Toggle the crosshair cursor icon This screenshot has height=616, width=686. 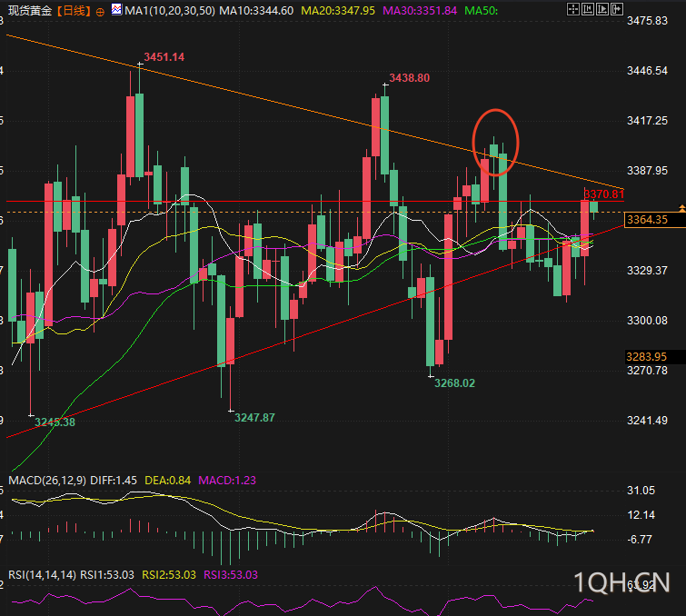pyautogui.click(x=572, y=9)
